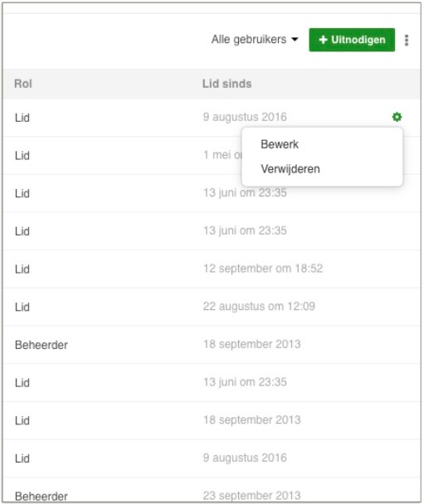Click the first 9 augustus 2016 date
The width and height of the screenshot is (424, 504).
245,117
